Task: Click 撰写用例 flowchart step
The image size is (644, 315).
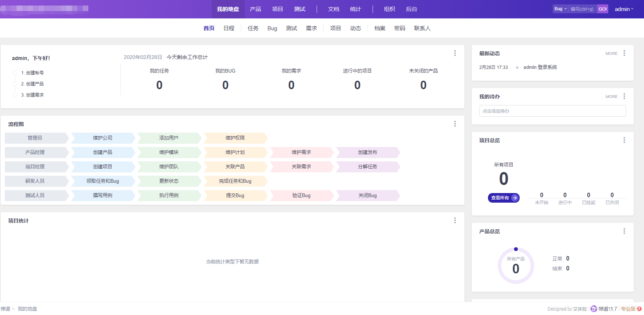Action: point(103,195)
